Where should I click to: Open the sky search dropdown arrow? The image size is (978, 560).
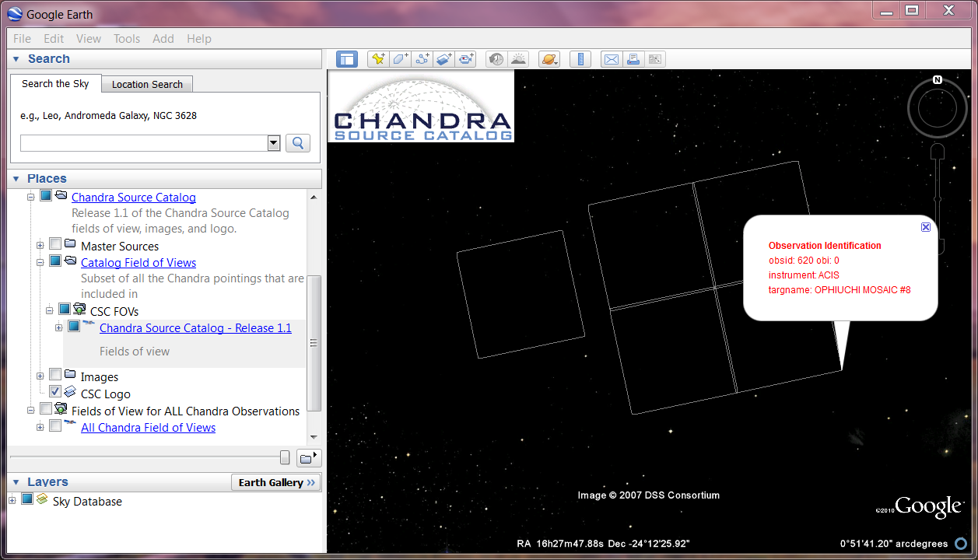[273, 143]
